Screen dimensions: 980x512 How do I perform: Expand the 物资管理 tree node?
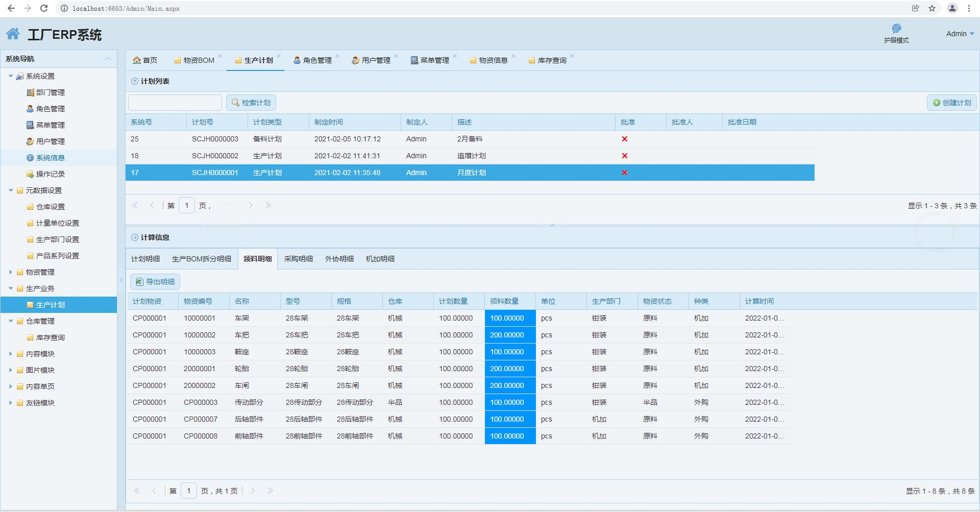(x=11, y=272)
